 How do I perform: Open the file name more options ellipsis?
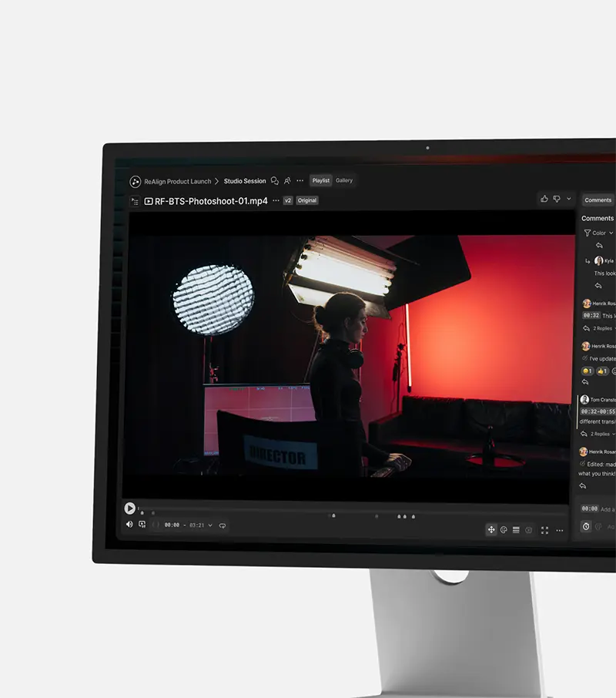click(276, 201)
